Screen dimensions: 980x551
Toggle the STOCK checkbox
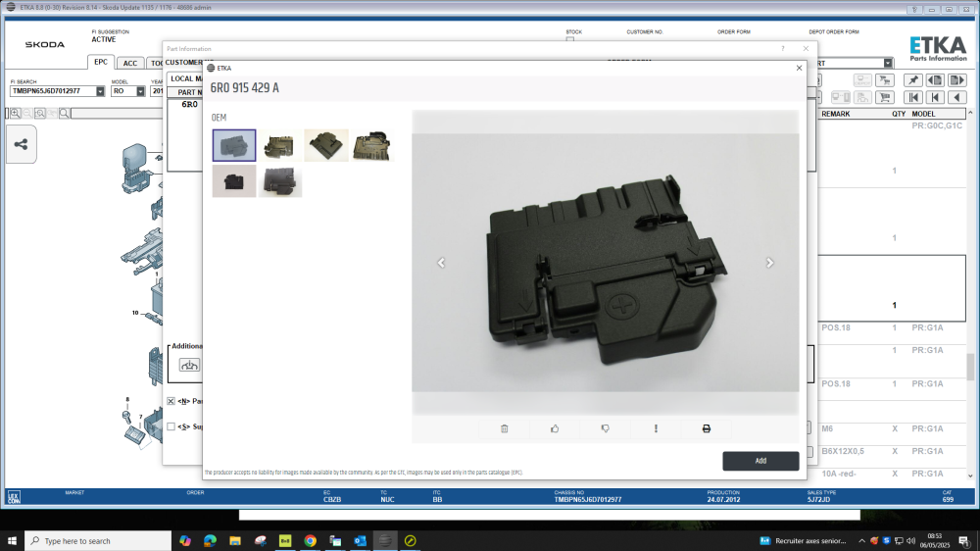(570, 39)
